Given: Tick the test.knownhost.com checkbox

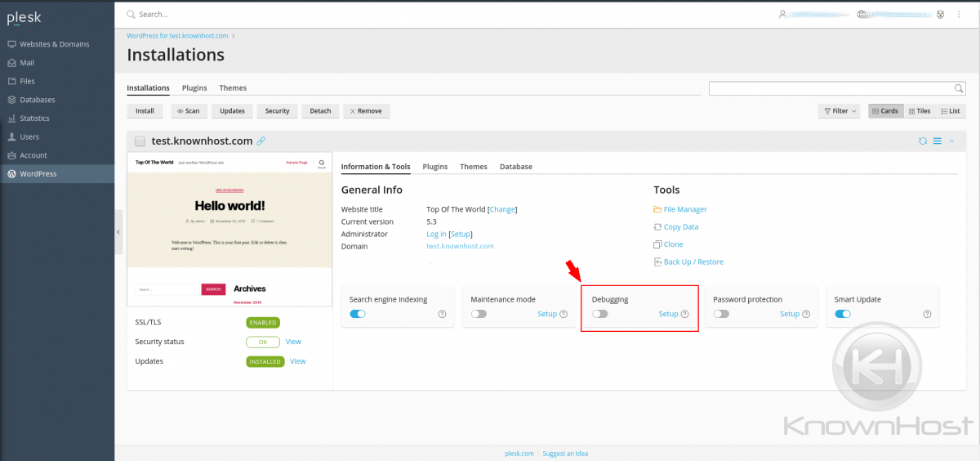Looking at the screenshot, I should [x=140, y=141].
